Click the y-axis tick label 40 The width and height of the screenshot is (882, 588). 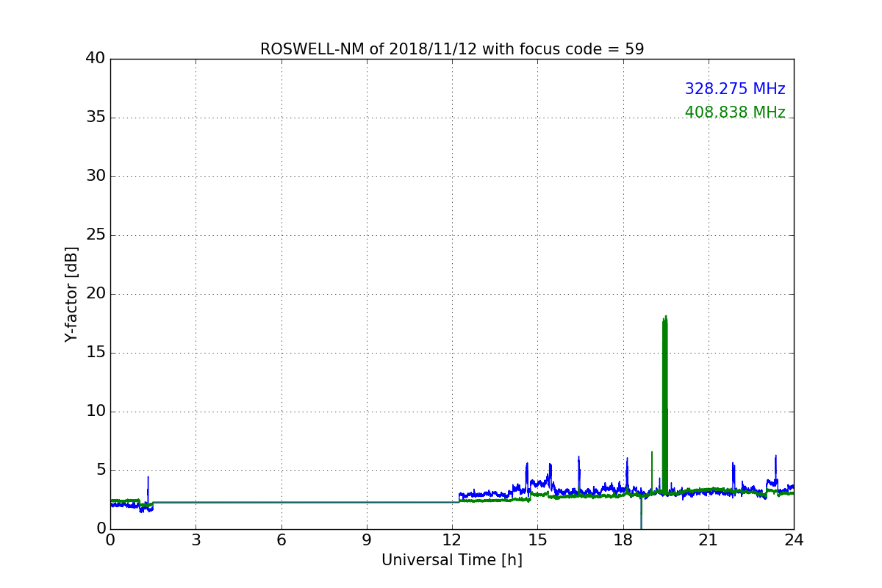(x=96, y=59)
